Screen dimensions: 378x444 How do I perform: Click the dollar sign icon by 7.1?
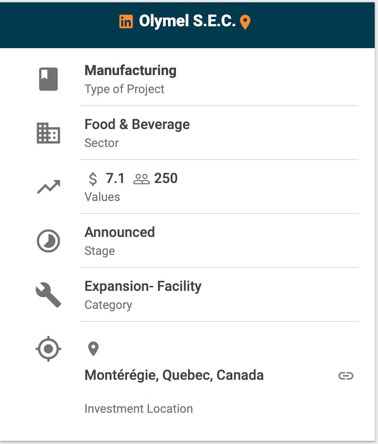[93, 179]
